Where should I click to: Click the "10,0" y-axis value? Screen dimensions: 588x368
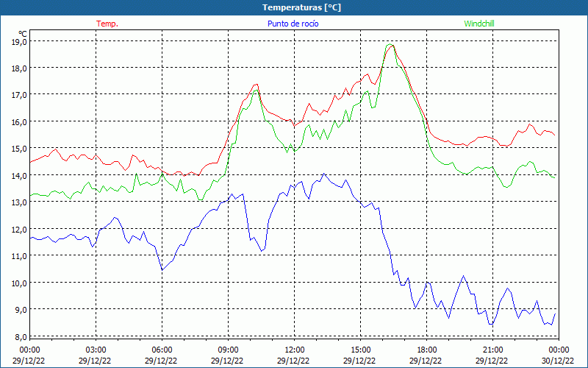click(19, 283)
